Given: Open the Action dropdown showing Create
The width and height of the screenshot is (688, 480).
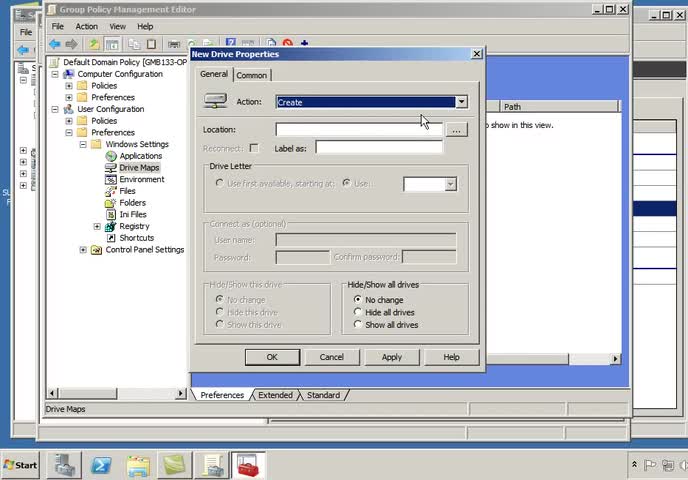Looking at the screenshot, I should (461, 102).
